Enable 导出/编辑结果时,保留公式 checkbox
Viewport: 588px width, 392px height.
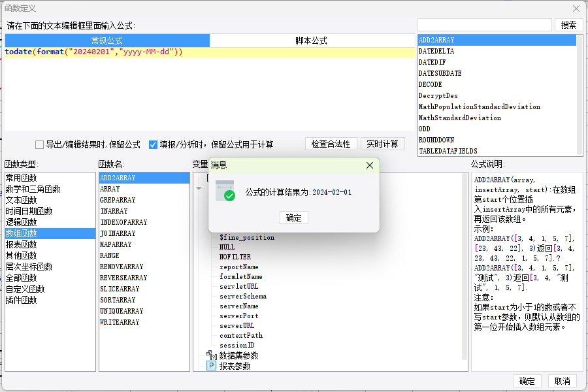click(39, 144)
